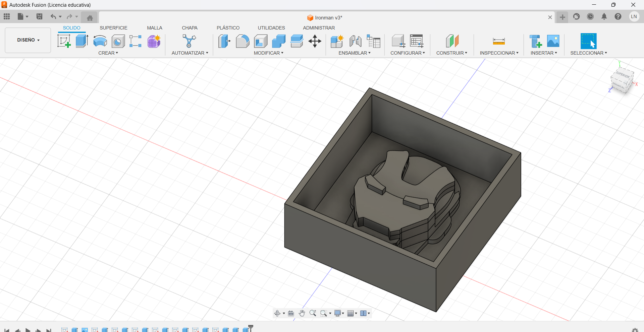Screen dimensions: 644x332
Task: Expand the INSPECCIONAR menu
Action: point(499,53)
